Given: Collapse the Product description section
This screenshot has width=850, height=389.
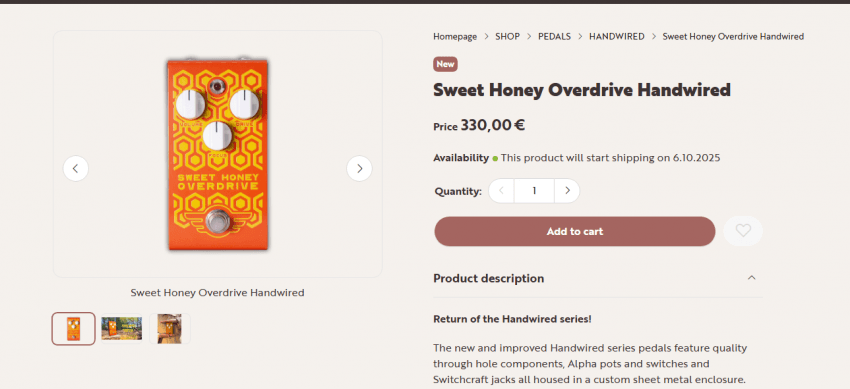Looking at the screenshot, I should [751, 278].
